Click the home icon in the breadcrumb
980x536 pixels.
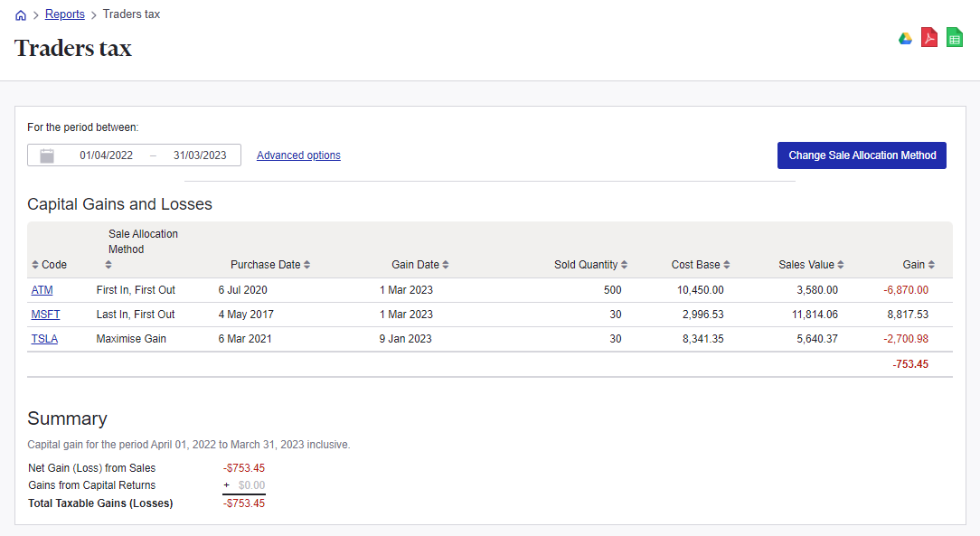(x=20, y=14)
